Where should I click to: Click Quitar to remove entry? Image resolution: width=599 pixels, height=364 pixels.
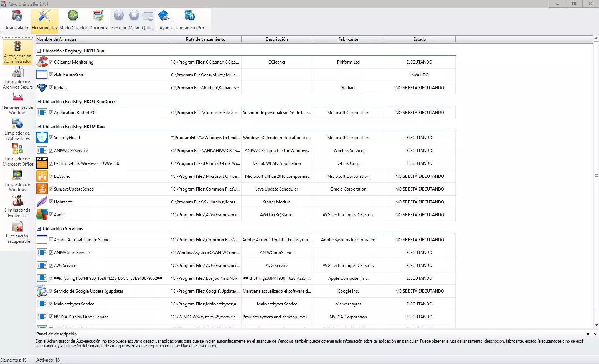pyautogui.click(x=148, y=20)
